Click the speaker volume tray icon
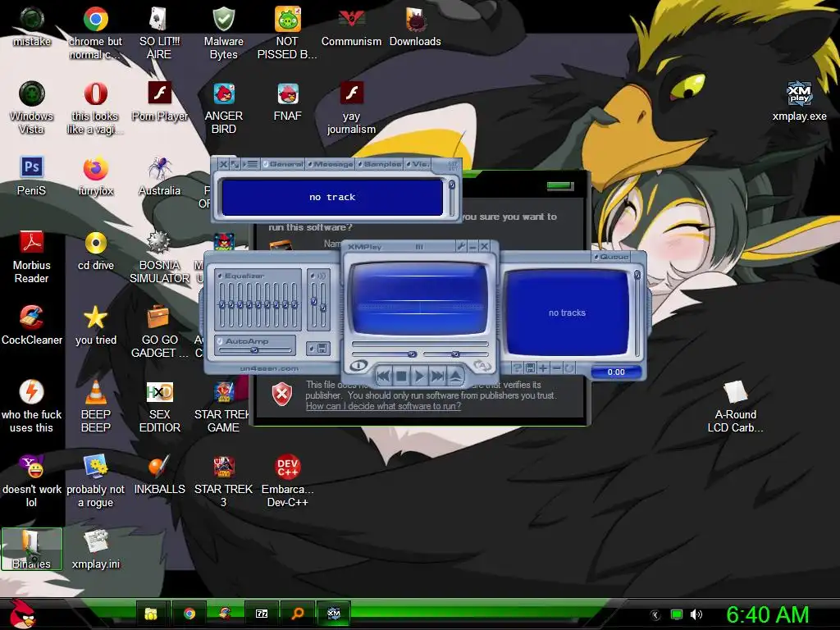 (696, 614)
